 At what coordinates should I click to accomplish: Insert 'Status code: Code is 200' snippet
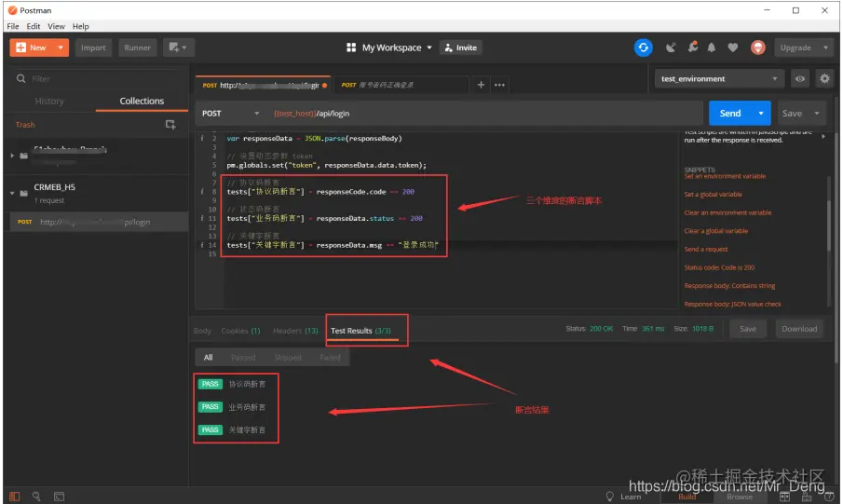point(719,267)
